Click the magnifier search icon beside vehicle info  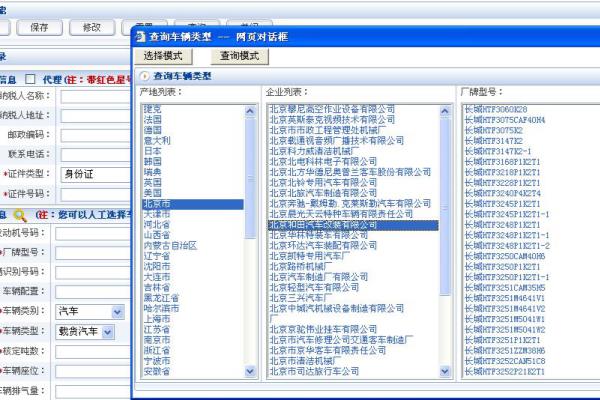tap(20, 216)
